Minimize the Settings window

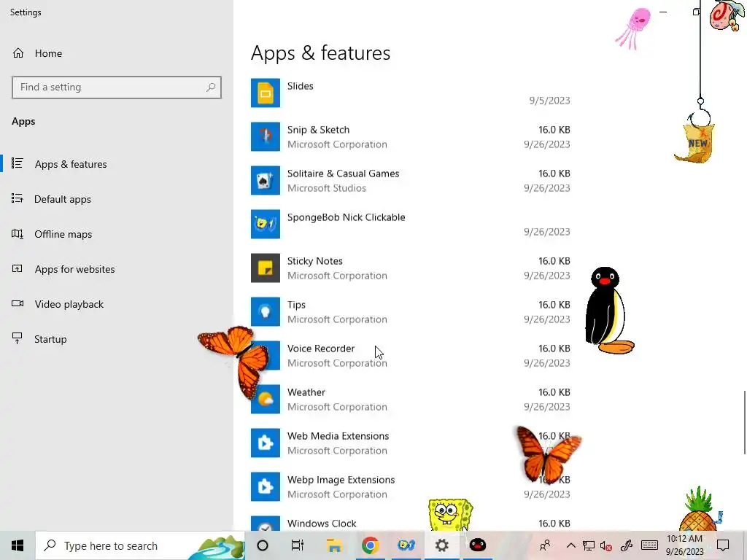pyautogui.click(x=663, y=12)
